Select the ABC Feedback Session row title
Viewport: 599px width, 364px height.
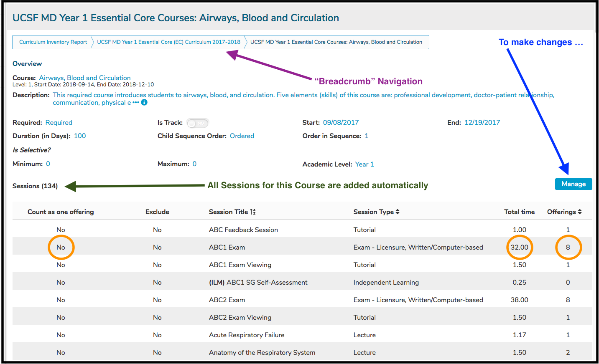pyautogui.click(x=243, y=230)
